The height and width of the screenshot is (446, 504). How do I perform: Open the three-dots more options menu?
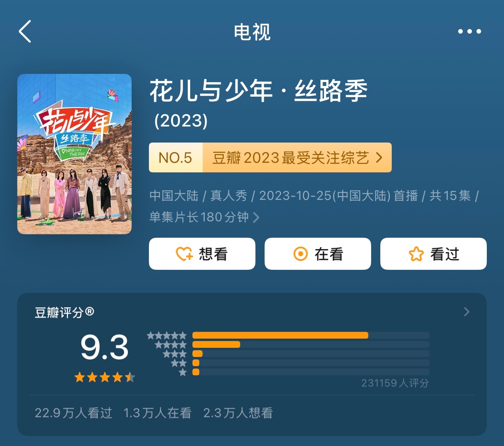click(x=469, y=31)
